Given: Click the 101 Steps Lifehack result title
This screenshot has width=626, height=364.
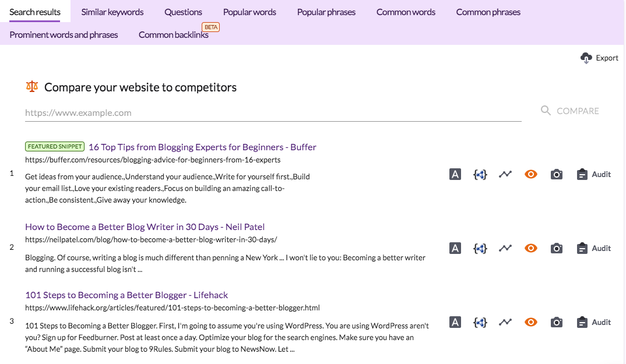Looking at the screenshot, I should tap(126, 295).
